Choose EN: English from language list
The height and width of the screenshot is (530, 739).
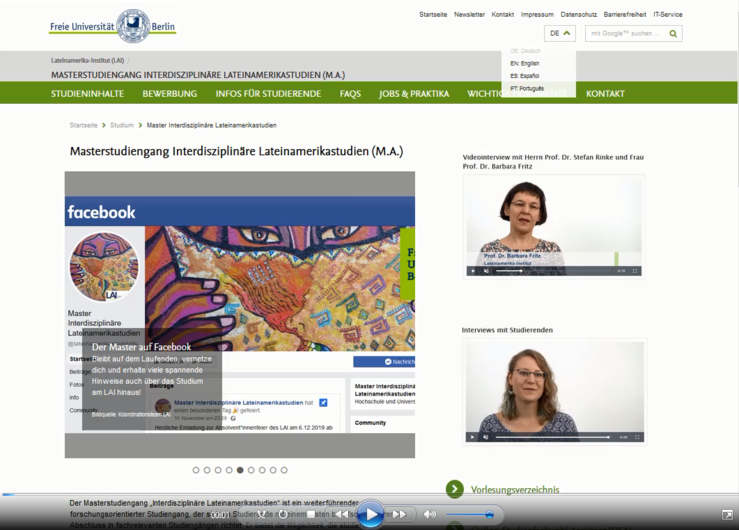pos(525,64)
